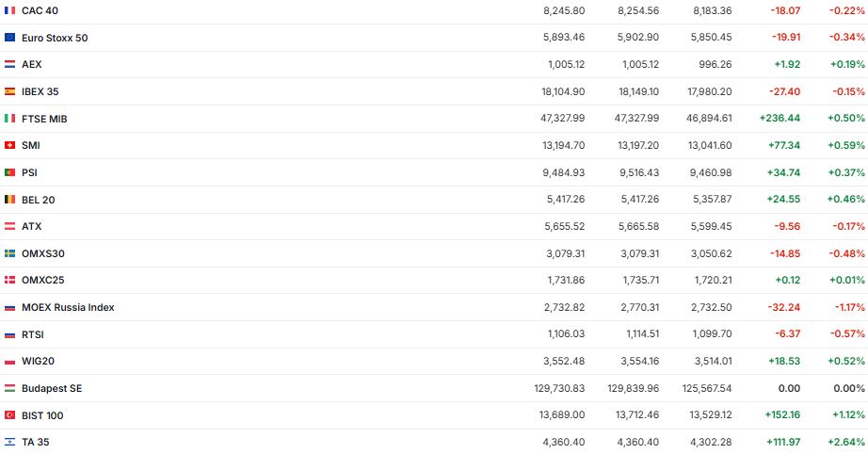Select the FTSE MIB index name
This screenshot has height=454, width=868.
pos(44,119)
